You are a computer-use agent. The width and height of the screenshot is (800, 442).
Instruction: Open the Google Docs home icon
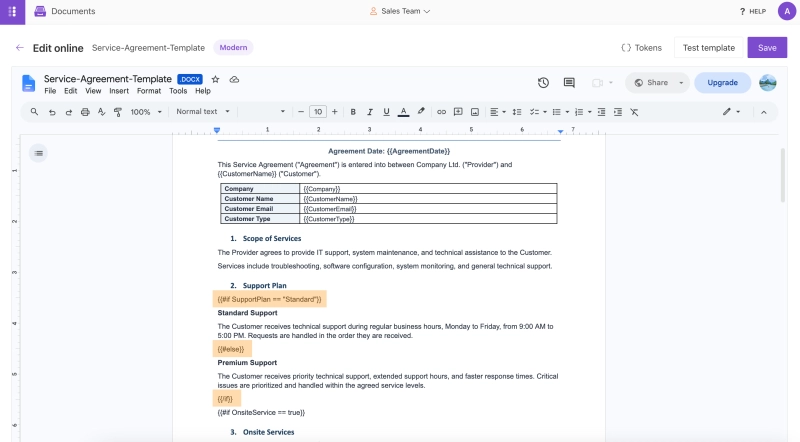pos(29,83)
